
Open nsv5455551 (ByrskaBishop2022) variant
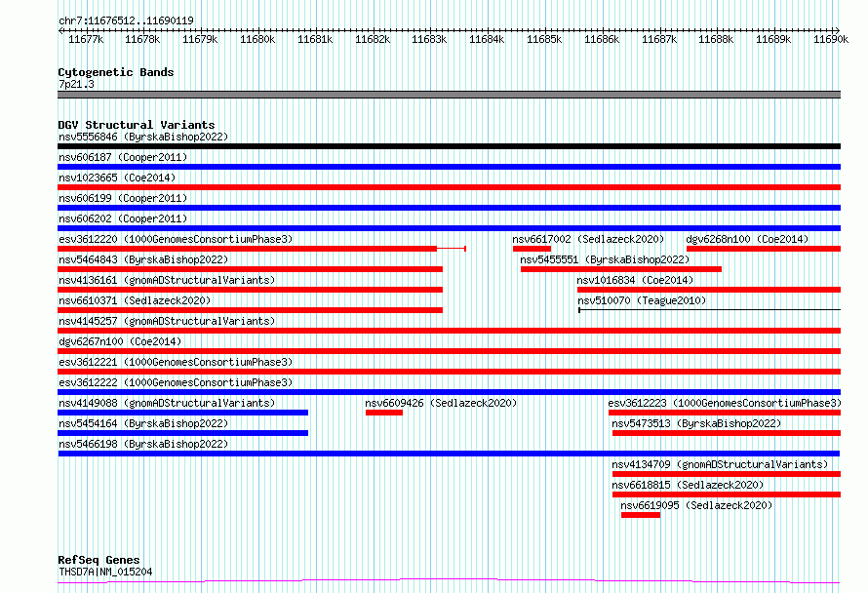605,259
